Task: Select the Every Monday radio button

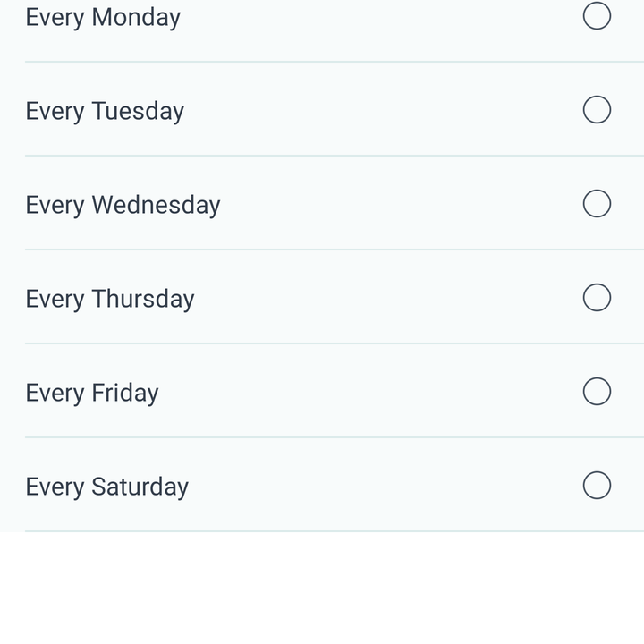Action: coord(597,16)
